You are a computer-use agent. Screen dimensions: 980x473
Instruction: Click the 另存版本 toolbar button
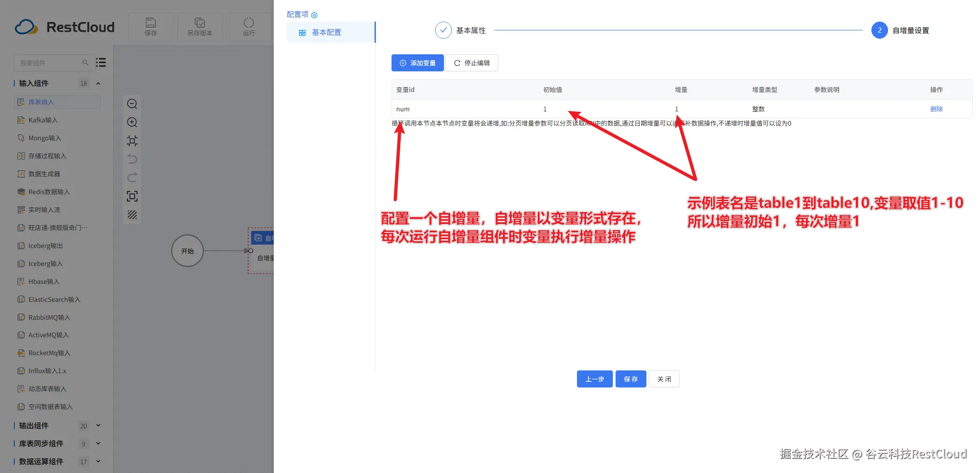pyautogui.click(x=200, y=27)
